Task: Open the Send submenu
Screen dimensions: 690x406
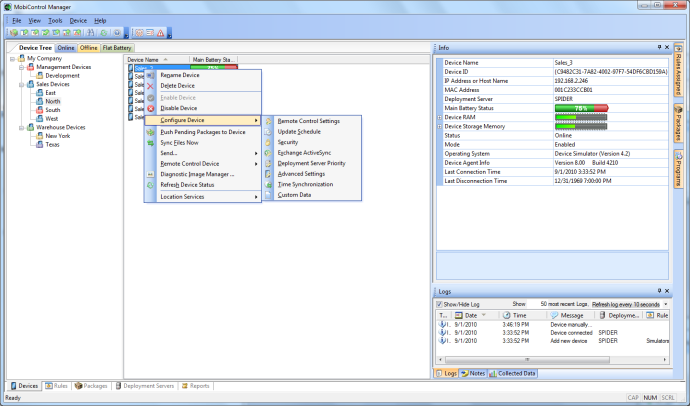Action: (203, 153)
